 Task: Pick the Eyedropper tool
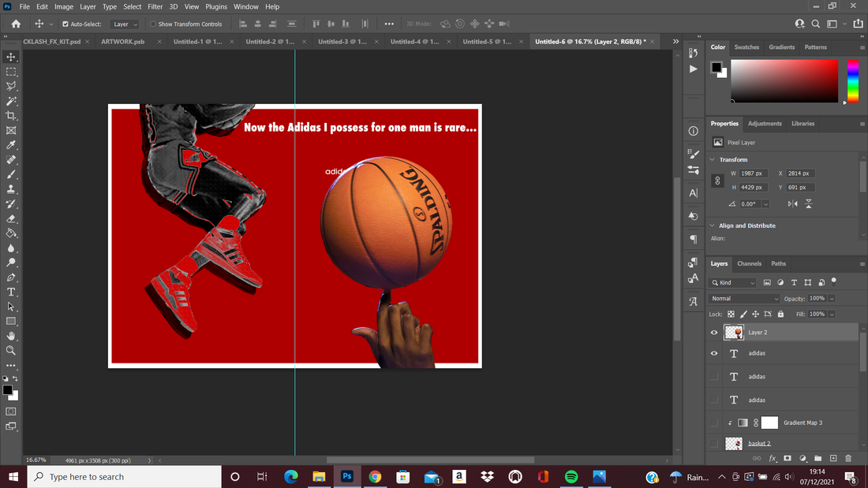[11, 145]
